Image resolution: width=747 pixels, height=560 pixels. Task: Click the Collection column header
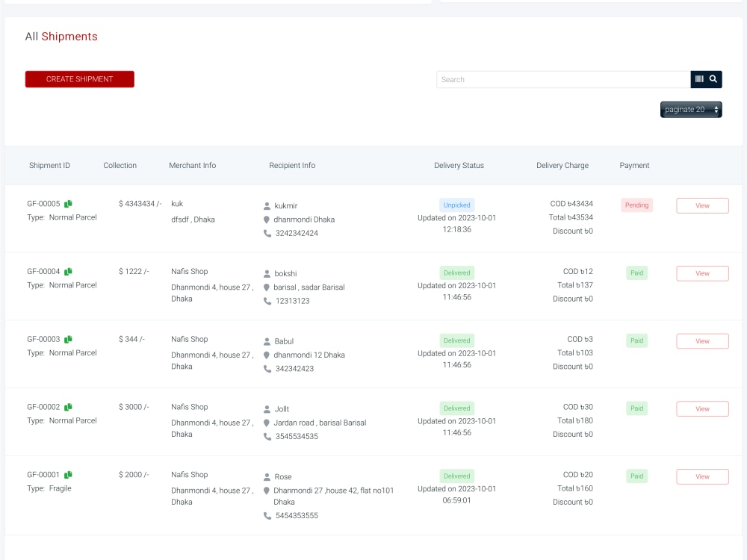point(120,165)
